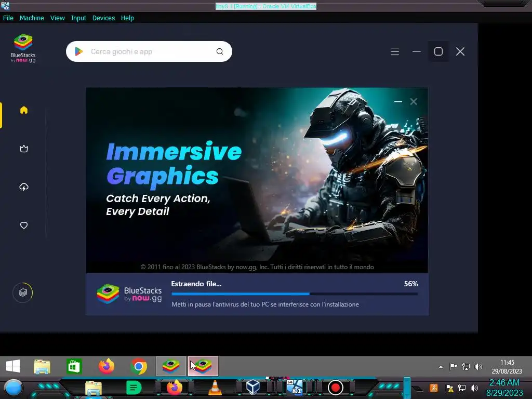Minimize the BlueStacks installer splash dialog
Screen dimensions: 532x399
398,101
